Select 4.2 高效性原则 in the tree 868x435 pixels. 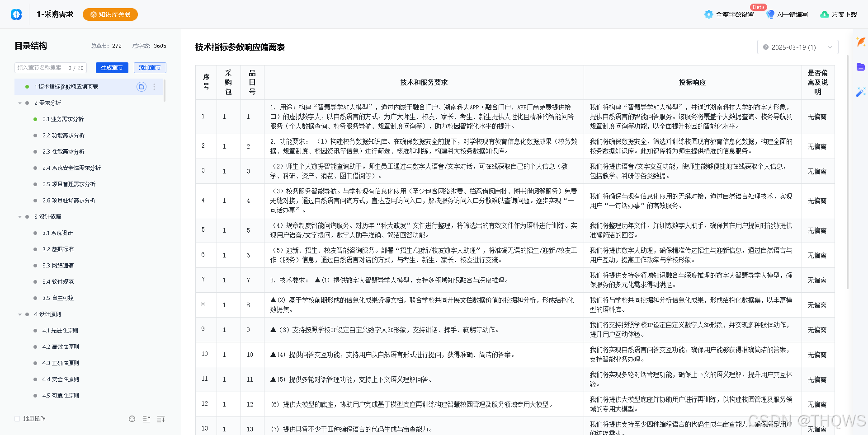tap(61, 347)
